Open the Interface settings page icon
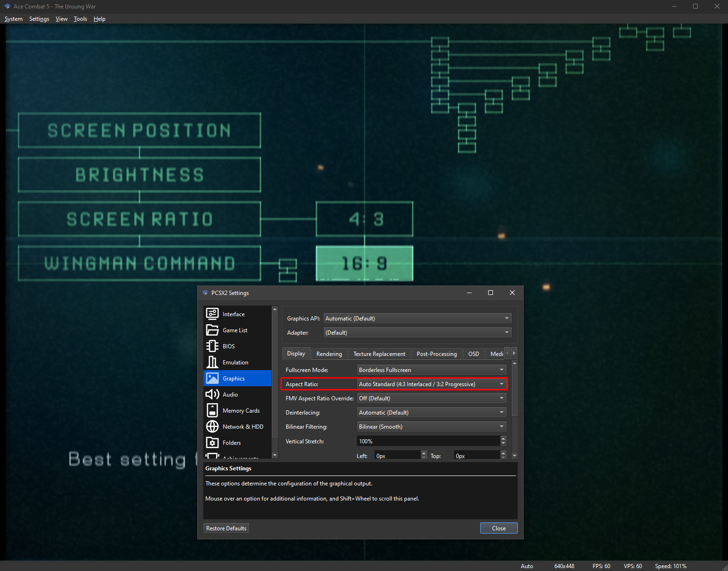 [212, 314]
